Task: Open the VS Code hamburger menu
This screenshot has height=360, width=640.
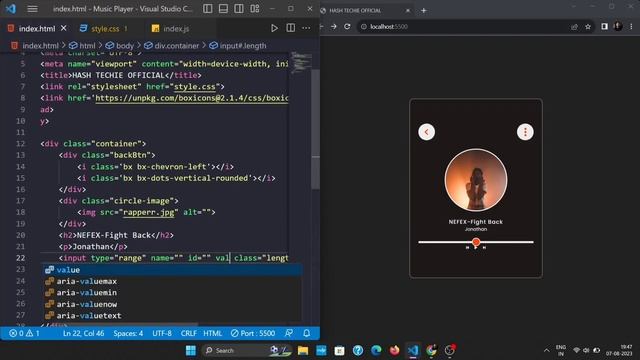Action: pos(32,9)
